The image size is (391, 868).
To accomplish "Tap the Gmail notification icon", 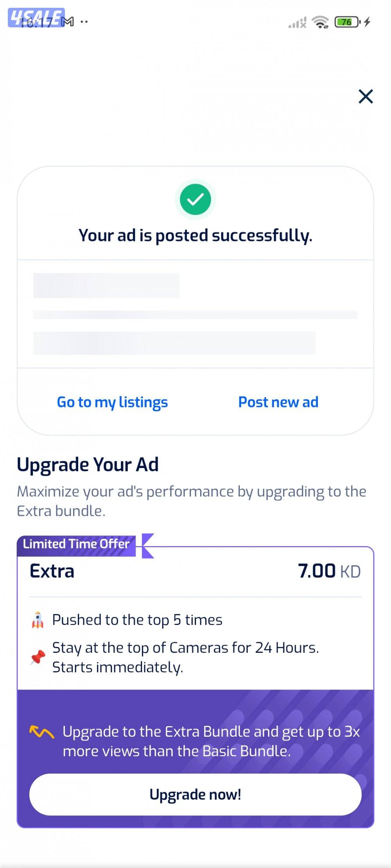I will tap(68, 22).
